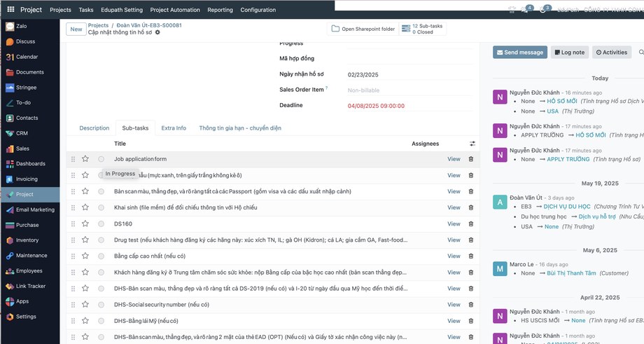Toggle status circle of DS160 row
Screen dimensions: 644x344
tap(101, 224)
